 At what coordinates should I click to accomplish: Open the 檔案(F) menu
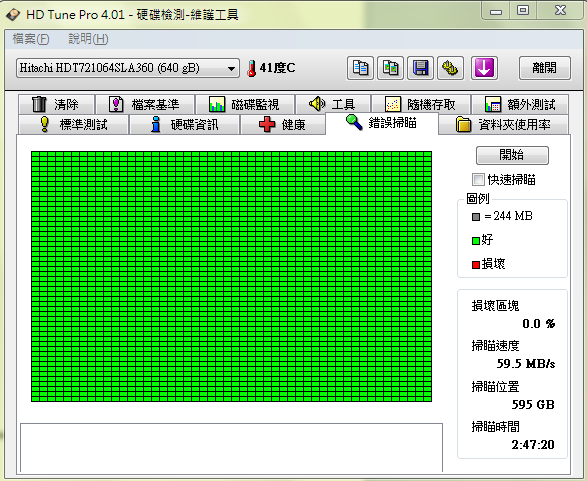tap(31, 39)
